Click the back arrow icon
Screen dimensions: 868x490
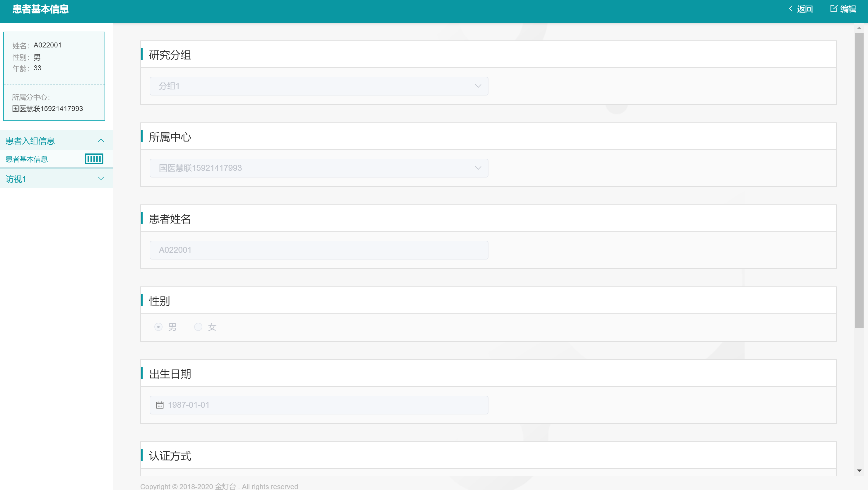[790, 9]
